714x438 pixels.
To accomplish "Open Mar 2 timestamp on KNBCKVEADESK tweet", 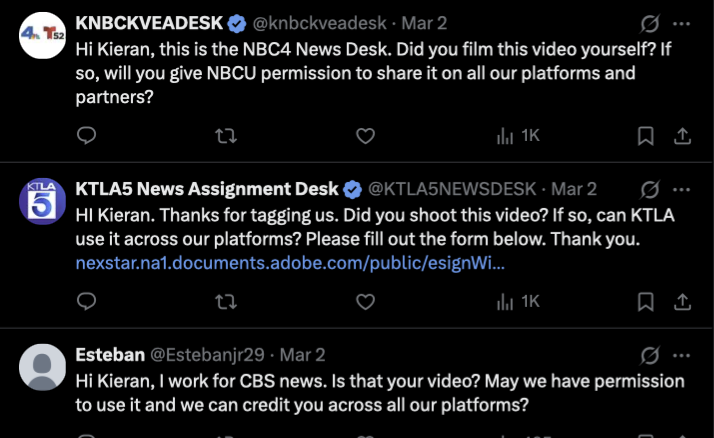I will (424, 23).
